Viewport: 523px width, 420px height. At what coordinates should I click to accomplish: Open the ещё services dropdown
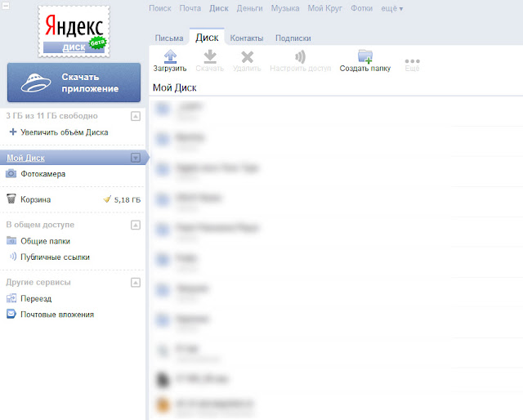pos(392,9)
